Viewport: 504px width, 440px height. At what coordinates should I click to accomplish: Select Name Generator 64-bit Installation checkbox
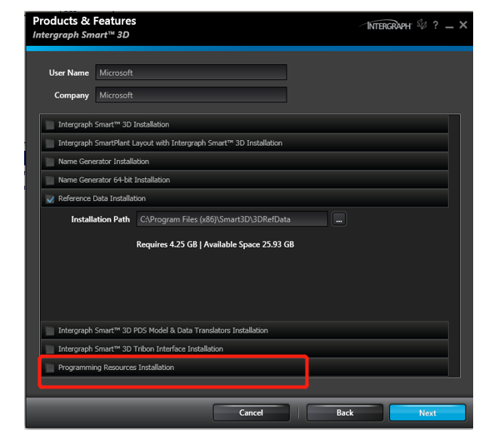click(x=50, y=180)
